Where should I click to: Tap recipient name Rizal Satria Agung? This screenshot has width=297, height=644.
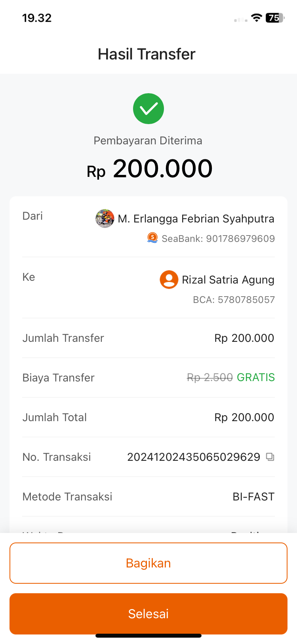pyautogui.click(x=228, y=280)
